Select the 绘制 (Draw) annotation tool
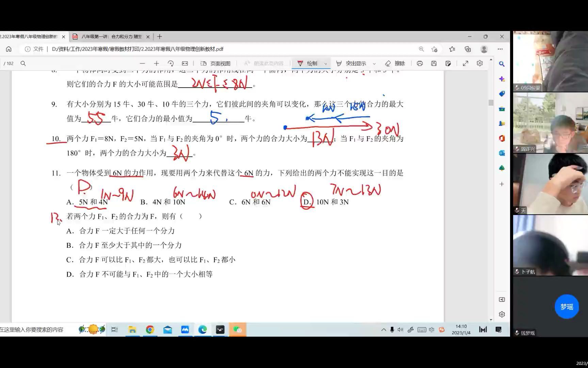This screenshot has height=368, width=588. click(x=311, y=63)
